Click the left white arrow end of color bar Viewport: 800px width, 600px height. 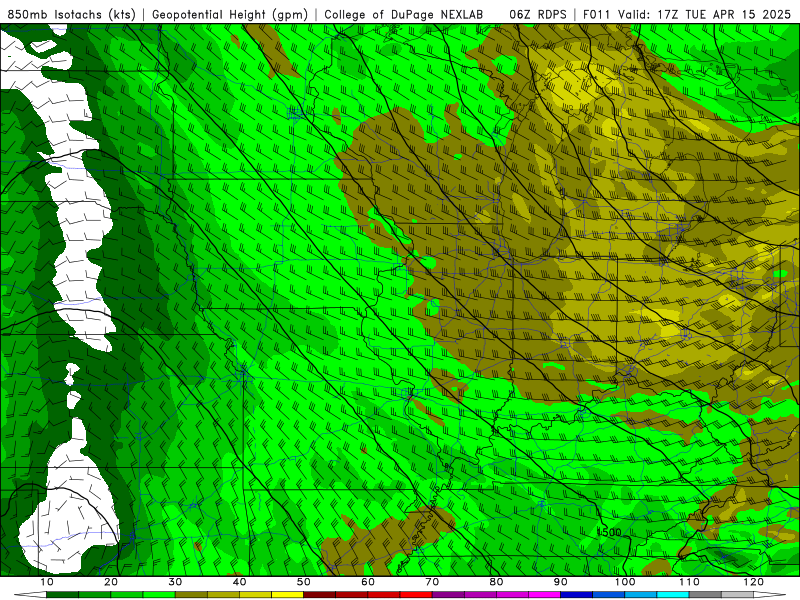point(31,595)
